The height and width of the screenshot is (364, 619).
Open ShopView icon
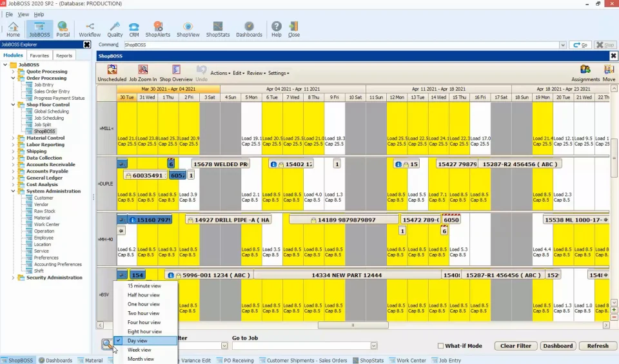coord(188,30)
